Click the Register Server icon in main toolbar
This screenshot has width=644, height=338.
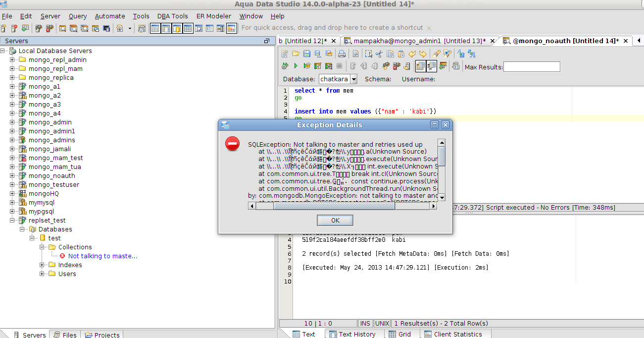pyautogui.click(x=3, y=28)
